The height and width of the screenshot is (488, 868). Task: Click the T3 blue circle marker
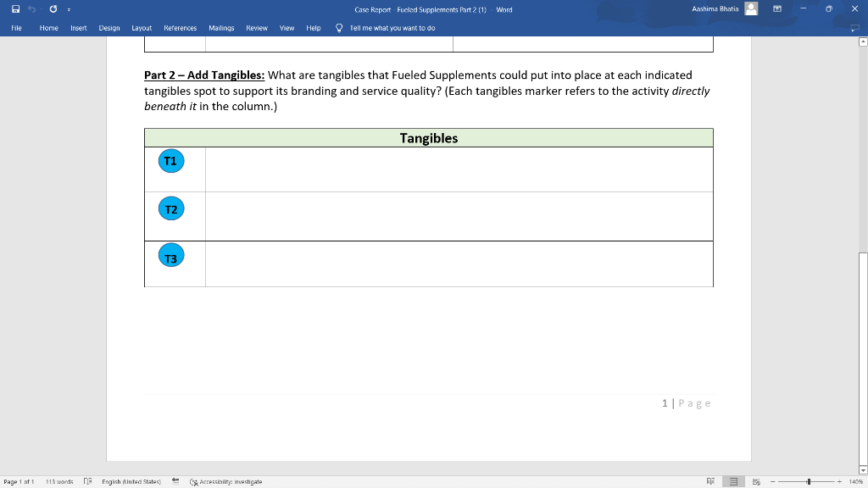[171, 255]
